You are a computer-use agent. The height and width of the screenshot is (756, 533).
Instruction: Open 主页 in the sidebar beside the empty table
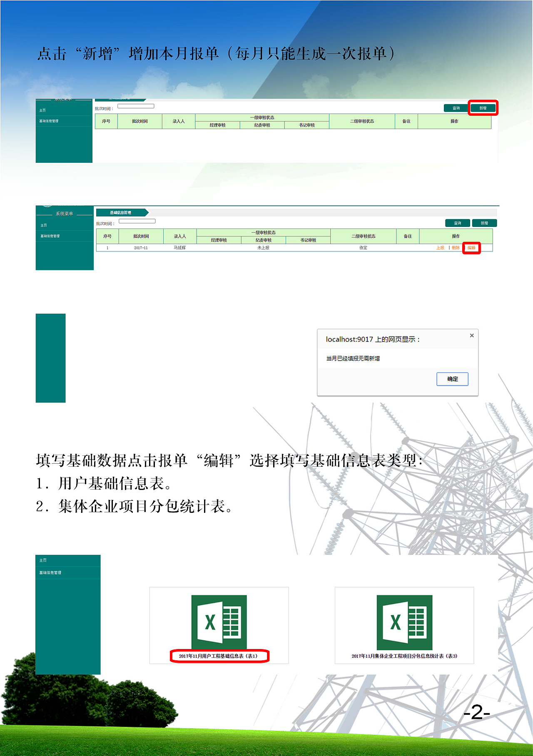pyautogui.click(x=43, y=110)
